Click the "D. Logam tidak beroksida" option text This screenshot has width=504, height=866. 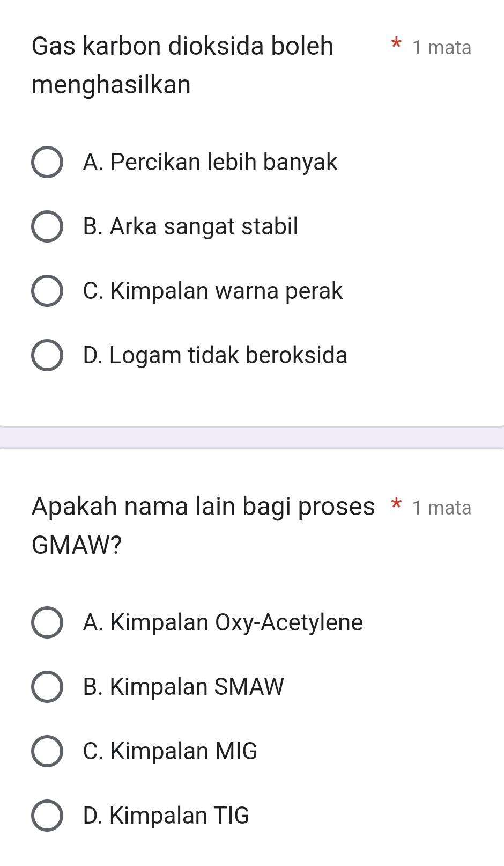(215, 355)
